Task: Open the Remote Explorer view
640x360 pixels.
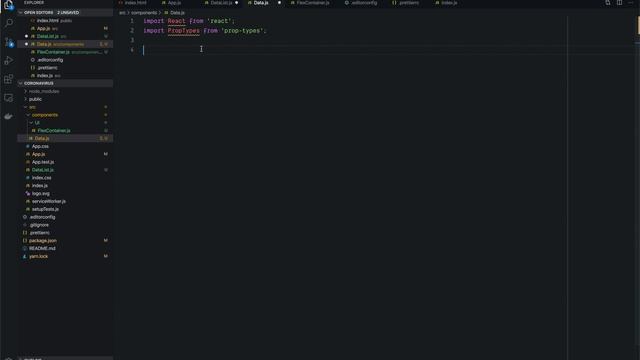Action: tap(9, 98)
